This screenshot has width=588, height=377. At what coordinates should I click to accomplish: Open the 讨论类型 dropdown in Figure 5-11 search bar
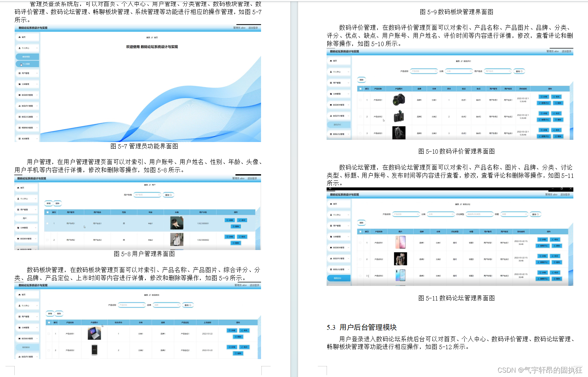point(479,214)
